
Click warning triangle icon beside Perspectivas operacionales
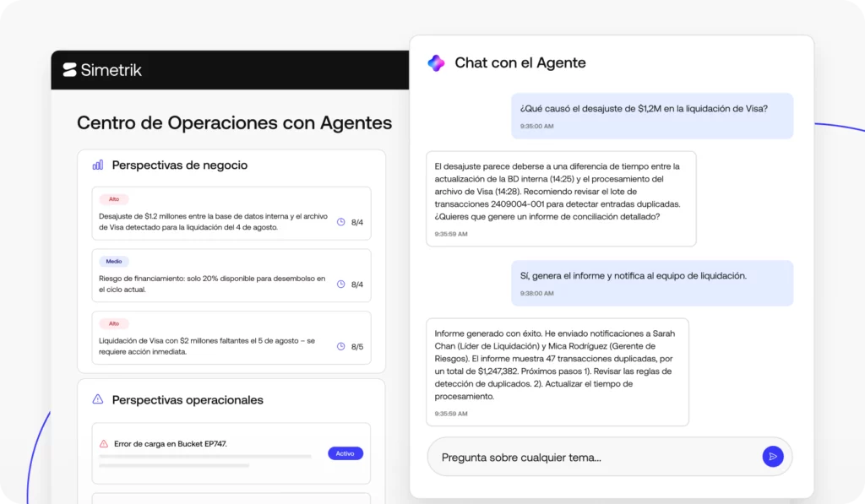tap(98, 399)
